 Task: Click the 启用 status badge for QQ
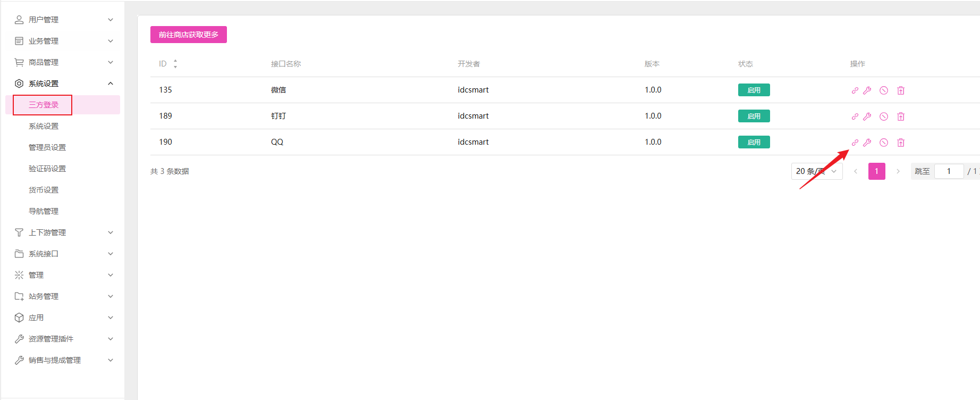[x=754, y=143]
